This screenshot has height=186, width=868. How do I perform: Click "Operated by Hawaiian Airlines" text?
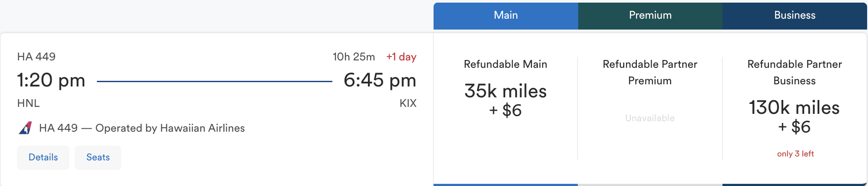pyautogui.click(x=170, y=128)
